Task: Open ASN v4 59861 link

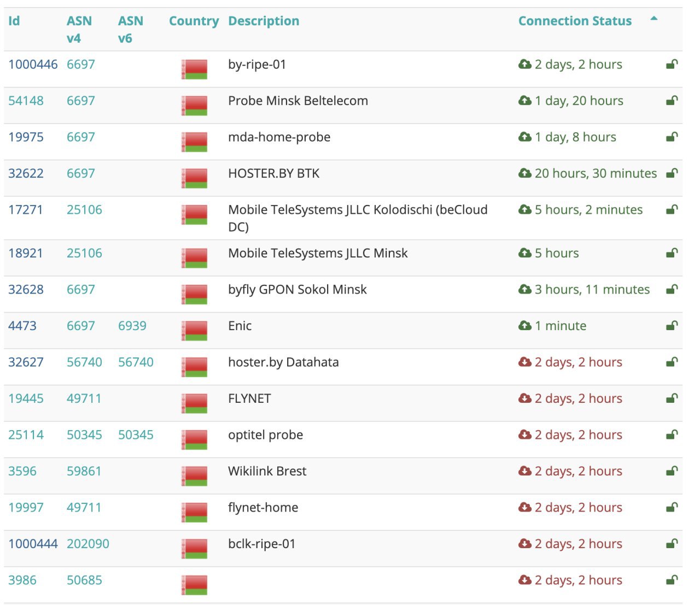Action: (x=84, y=471)
